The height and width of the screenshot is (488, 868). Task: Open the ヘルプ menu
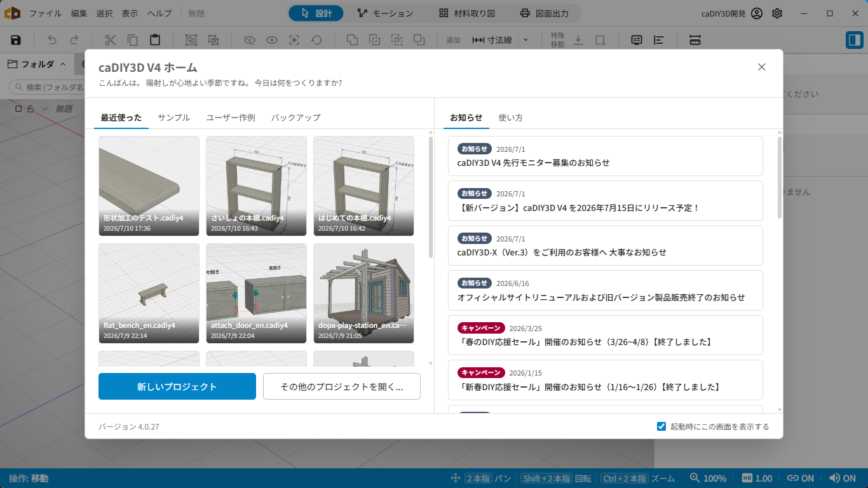159,13
